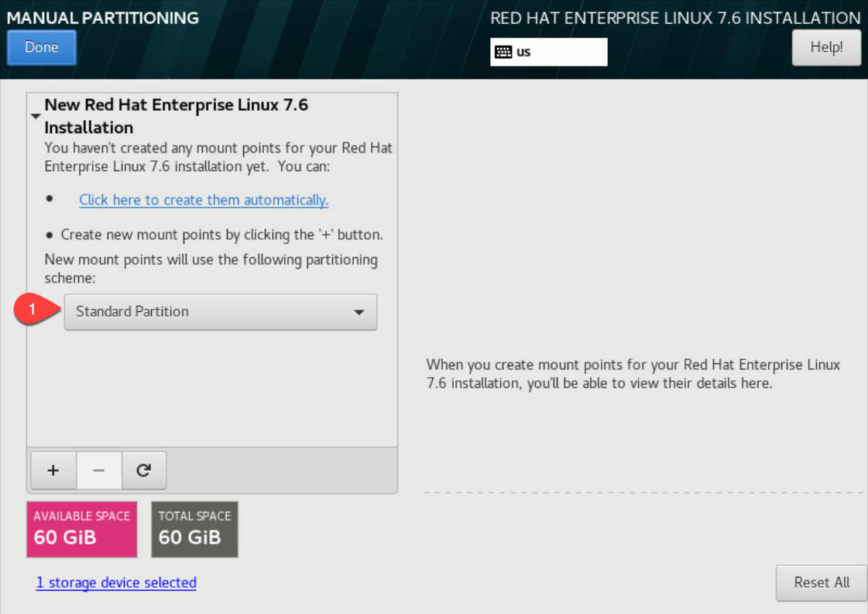Click the Done button
This screenshot has height=614, width=868.
point(42,47)
